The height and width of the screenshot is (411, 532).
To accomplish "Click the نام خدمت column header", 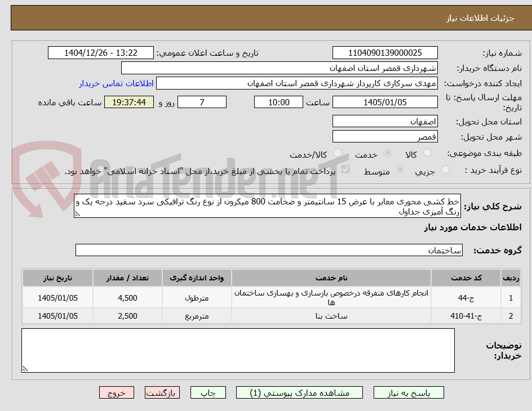I will 331,278.
